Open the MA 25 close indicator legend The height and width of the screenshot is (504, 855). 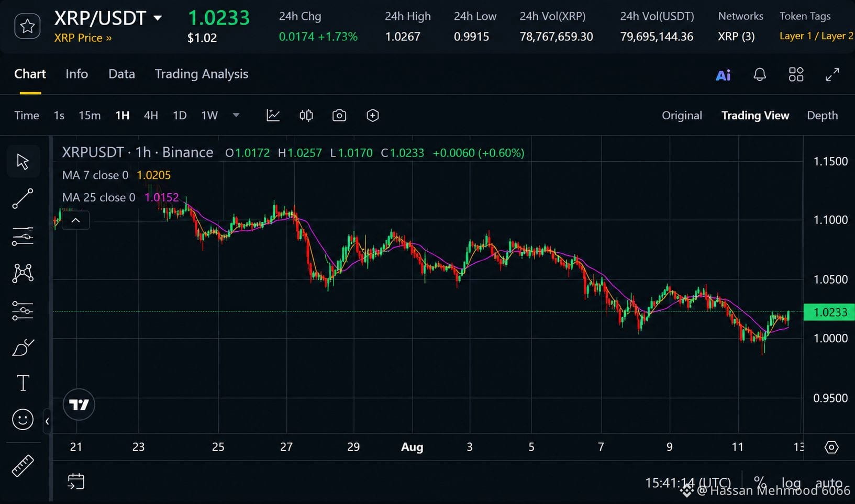tap(120, 197)
